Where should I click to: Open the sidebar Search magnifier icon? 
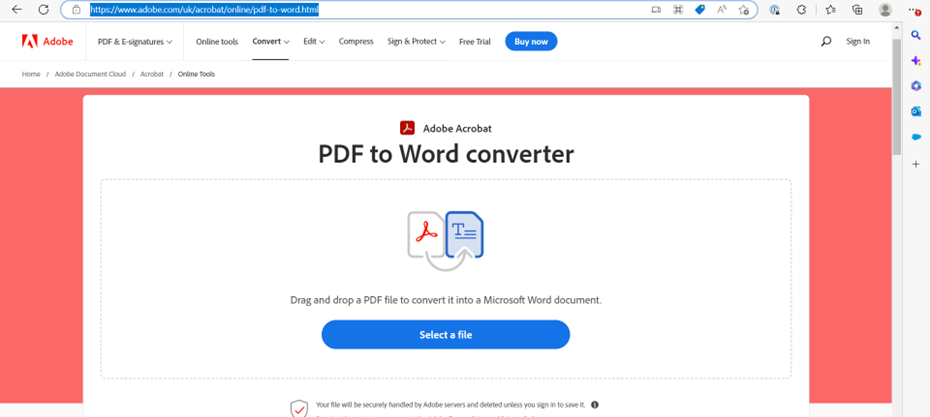pyautogui.click(x=916, y=35)
